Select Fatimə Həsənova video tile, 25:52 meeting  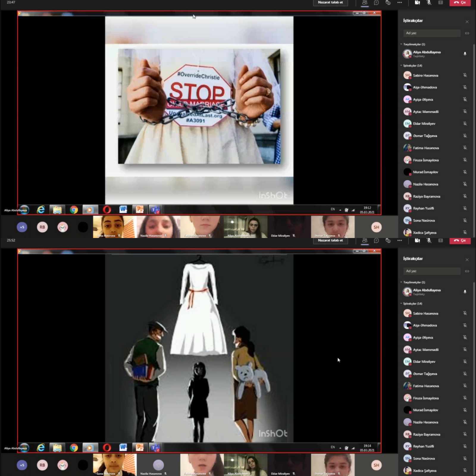202,465
